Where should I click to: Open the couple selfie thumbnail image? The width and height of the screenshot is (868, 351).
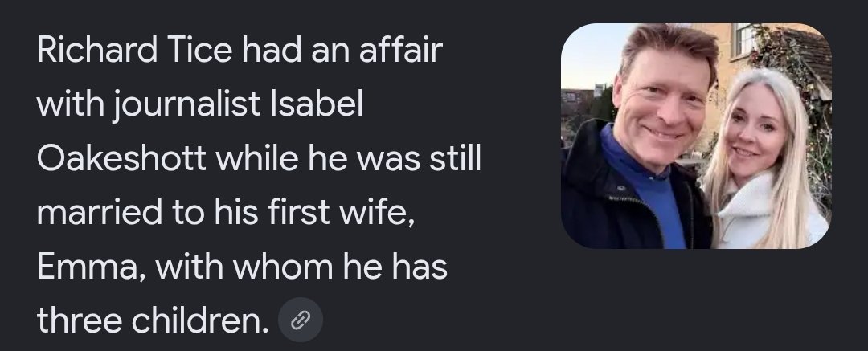696,136
